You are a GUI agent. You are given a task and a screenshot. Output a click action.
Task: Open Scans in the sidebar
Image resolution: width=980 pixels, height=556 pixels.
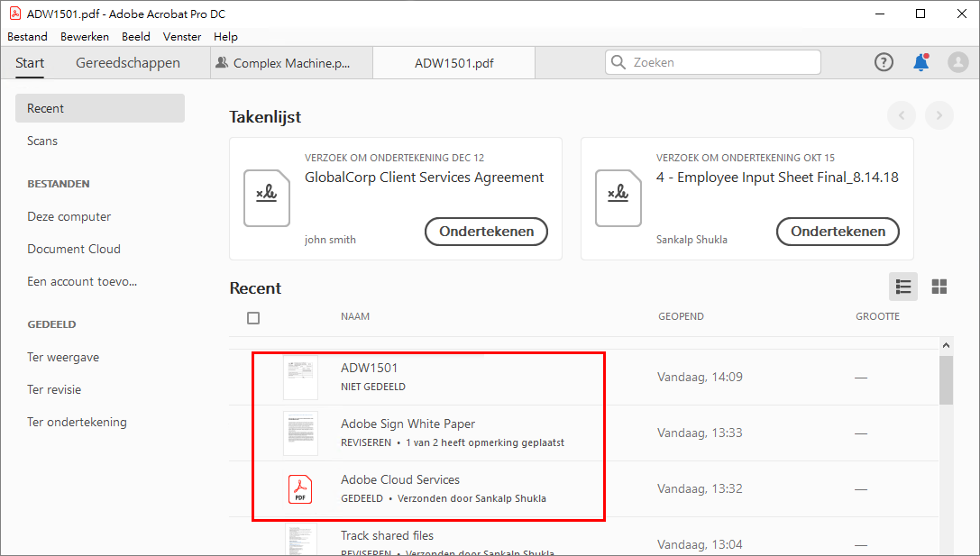point(42,141)
